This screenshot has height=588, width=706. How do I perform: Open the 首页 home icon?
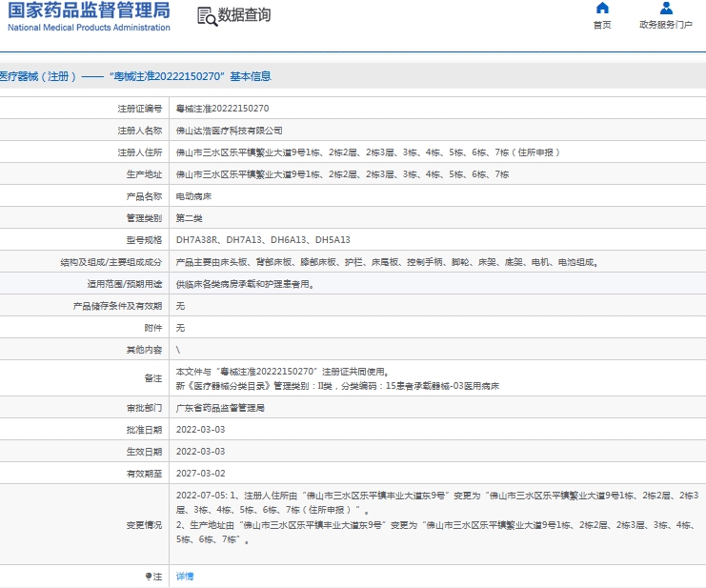(602, 9)
